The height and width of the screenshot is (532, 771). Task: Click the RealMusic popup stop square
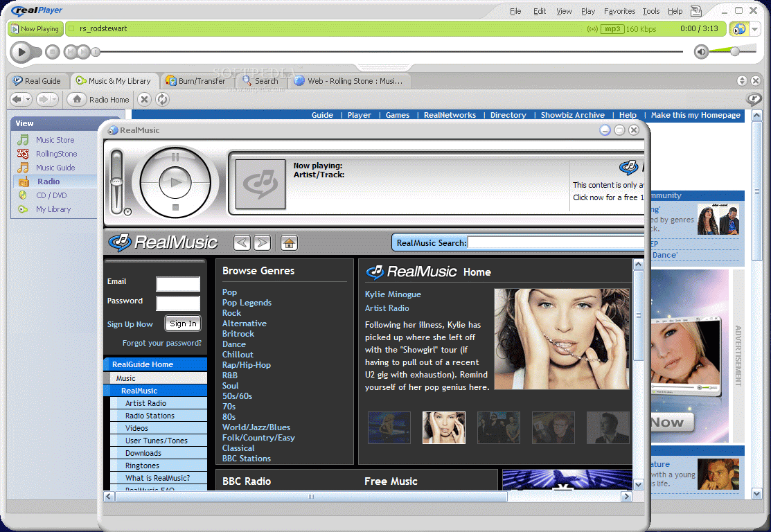(175, 208)
